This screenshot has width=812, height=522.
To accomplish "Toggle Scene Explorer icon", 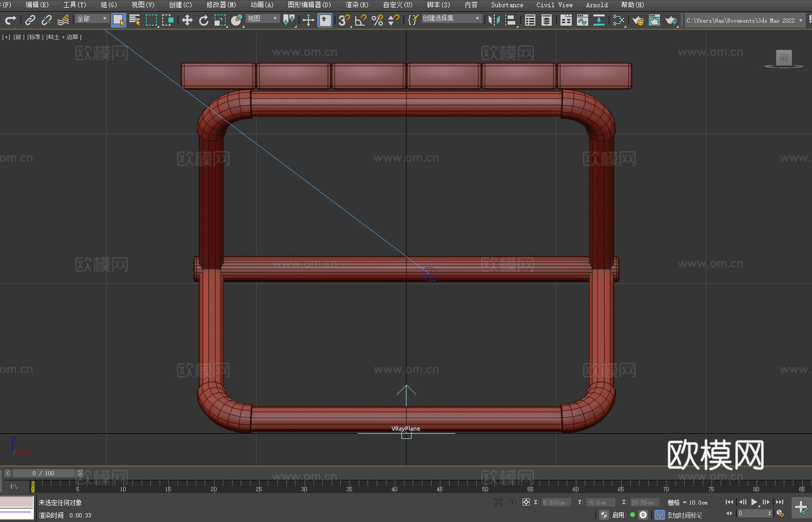I will (x=530, y=20).
